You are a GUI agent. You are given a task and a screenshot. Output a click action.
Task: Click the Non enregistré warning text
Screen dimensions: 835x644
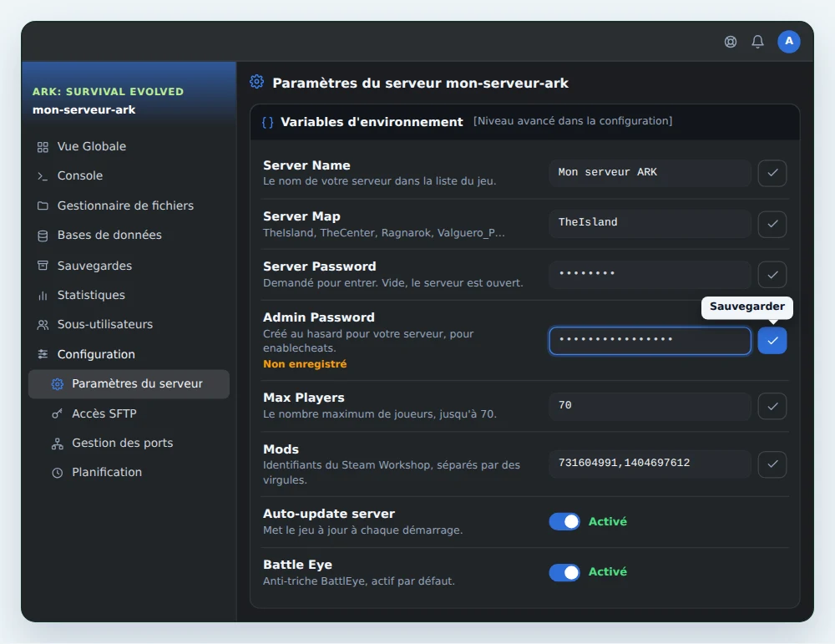[305, 364]
